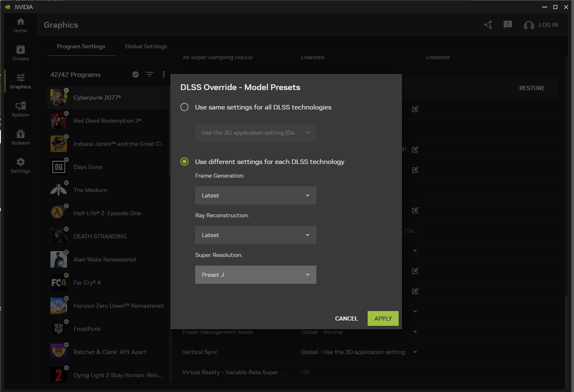Image resolution: width=574 pixels, height=392 pixels.
Task: Click the Half-Life 2 lambda icon
Action: point(59,213)
